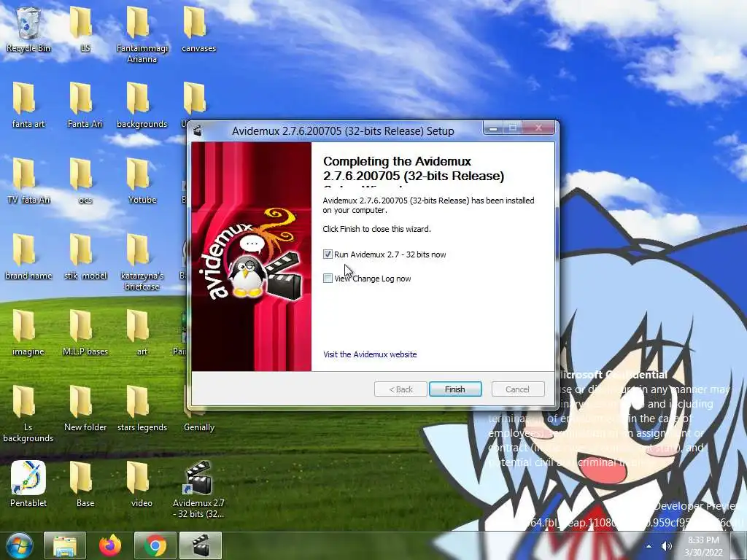Select the LS folder on desktop

[x=85, y=29]
